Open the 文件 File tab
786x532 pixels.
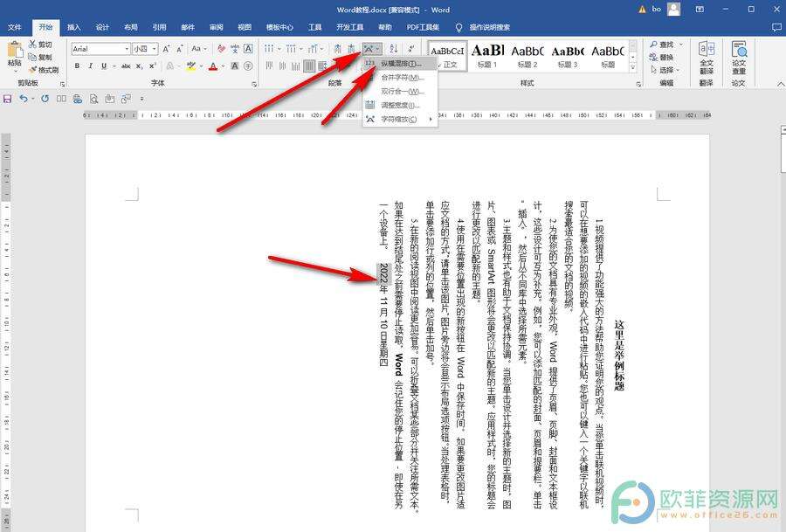(x=15, y=27)
